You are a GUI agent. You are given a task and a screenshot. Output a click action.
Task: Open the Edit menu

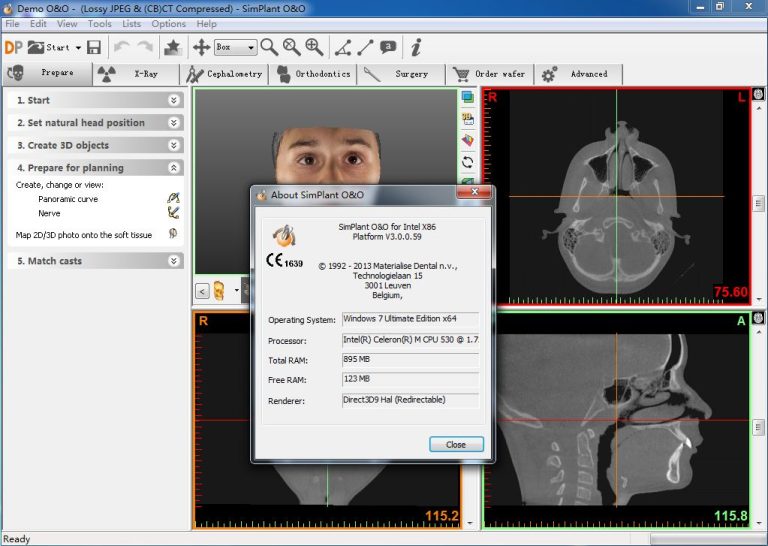click(x=38, y=24)
